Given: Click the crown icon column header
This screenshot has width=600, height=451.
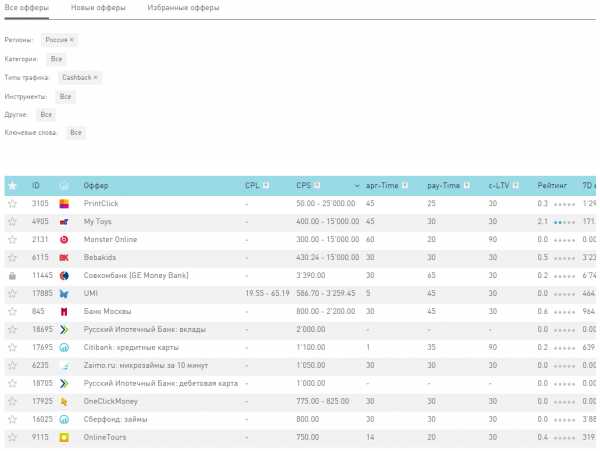Looking at the screenshot, I should pos(64,186).
